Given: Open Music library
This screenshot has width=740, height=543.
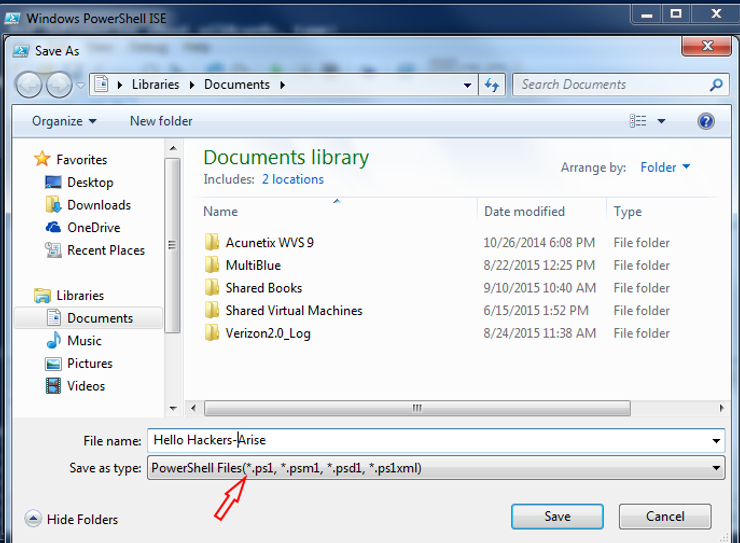Looking at the screenshot, I should click(84, 341).
